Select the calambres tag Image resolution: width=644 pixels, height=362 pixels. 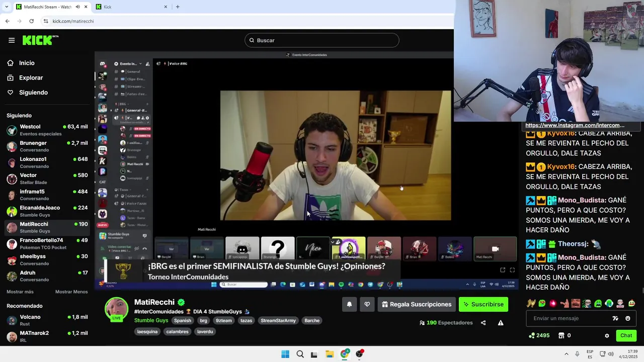click(178, 331)
